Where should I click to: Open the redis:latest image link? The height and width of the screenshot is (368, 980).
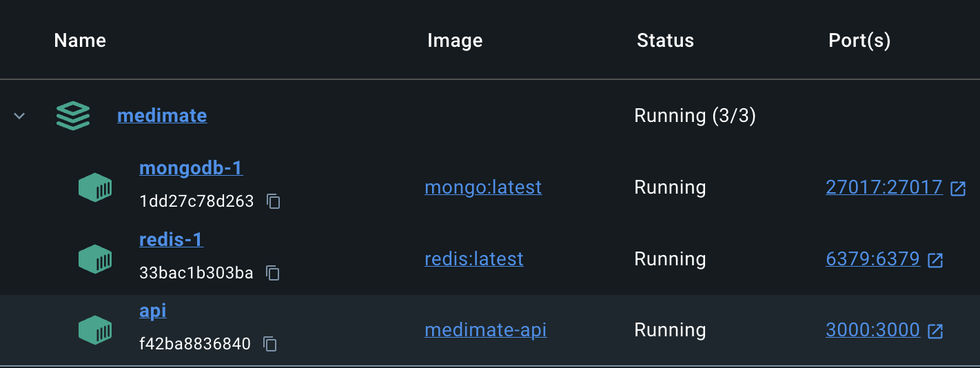coord(474,258)
